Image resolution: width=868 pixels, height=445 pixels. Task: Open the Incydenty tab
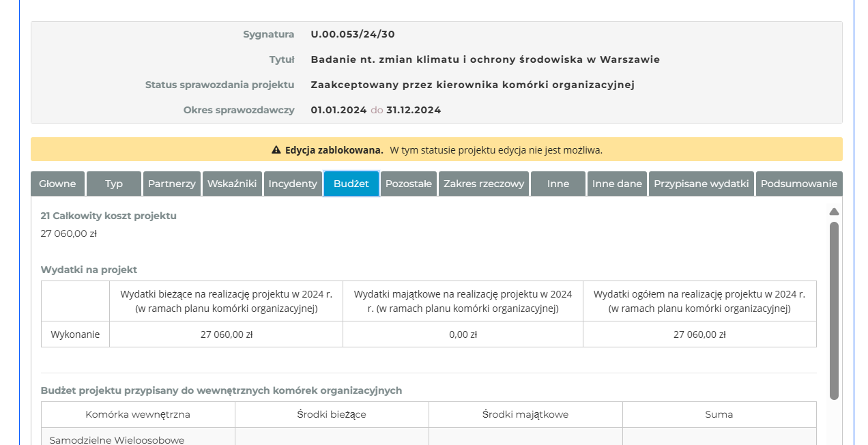pyautogui.click(x=293, y=184)
